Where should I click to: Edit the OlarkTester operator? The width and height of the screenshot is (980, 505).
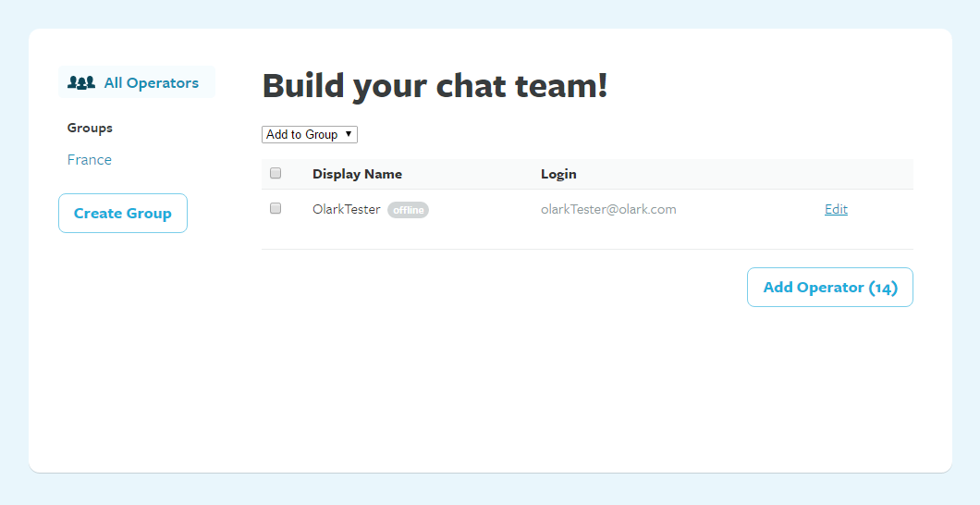pos(836,210)
